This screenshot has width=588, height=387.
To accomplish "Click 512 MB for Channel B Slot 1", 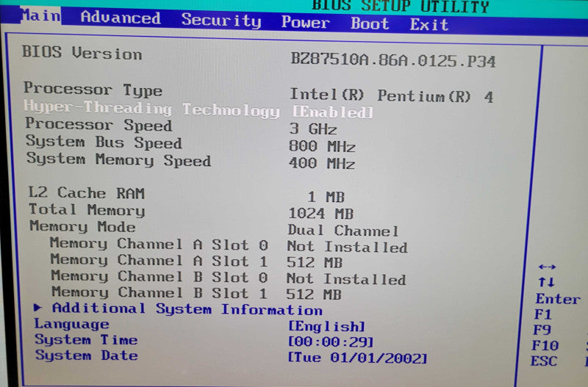I will 314,294.
